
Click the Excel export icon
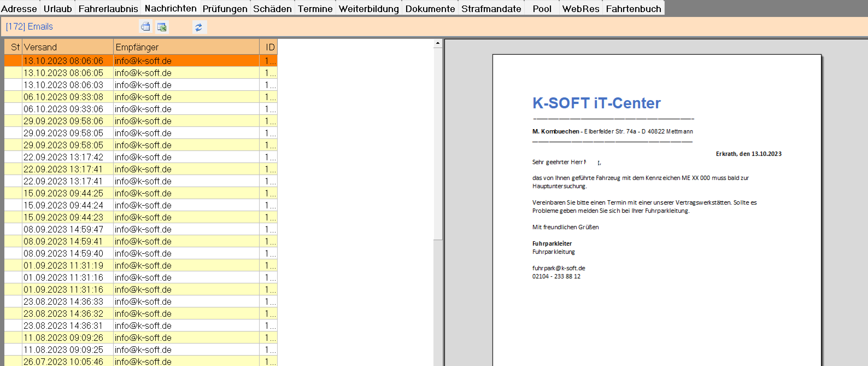tap(162, 27)
